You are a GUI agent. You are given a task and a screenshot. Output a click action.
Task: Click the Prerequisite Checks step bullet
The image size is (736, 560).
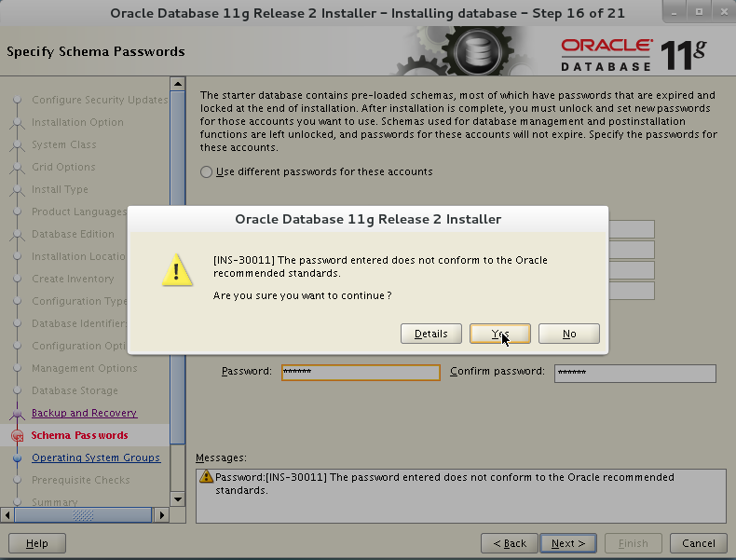coord(18,480)
